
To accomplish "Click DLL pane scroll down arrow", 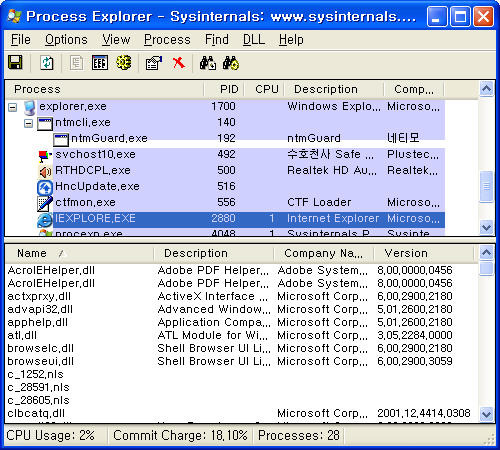I will (487, 415).
